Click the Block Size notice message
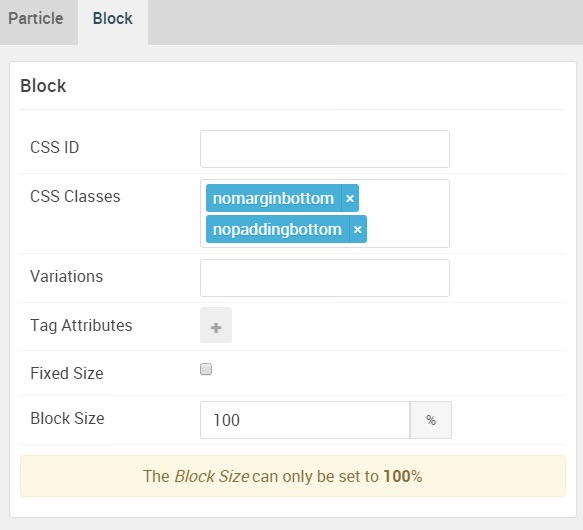The width and height of the screenshot is (583, 530). (293, 476)
